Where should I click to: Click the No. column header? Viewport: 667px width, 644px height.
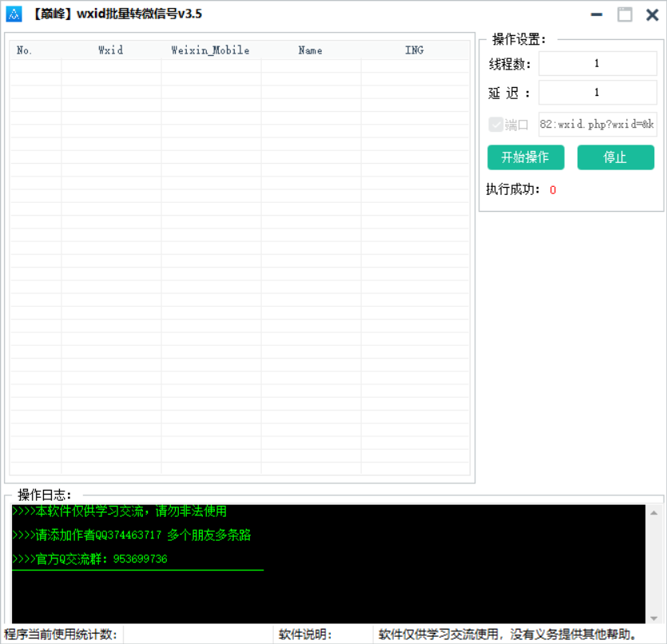click(x=24, y=50)
